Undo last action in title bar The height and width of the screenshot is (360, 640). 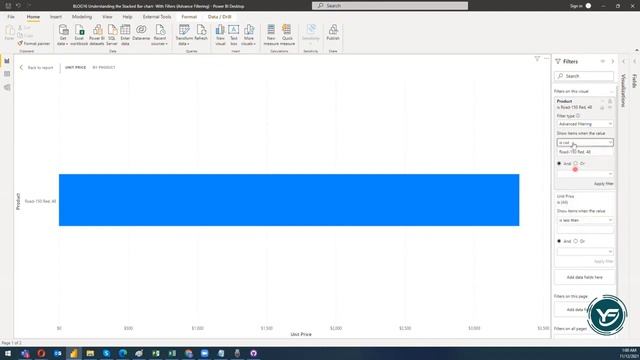coord(18,6)
